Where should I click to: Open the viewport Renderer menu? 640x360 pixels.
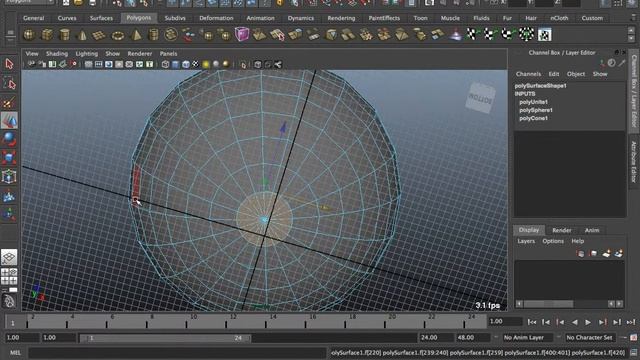140,53
